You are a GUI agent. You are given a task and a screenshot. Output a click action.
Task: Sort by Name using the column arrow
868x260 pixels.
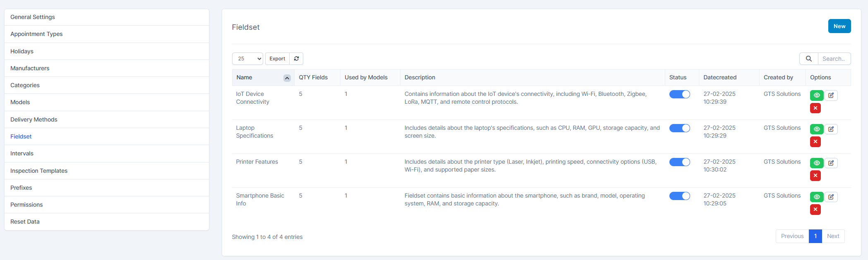pyautogui.click(x=287, y=78)
